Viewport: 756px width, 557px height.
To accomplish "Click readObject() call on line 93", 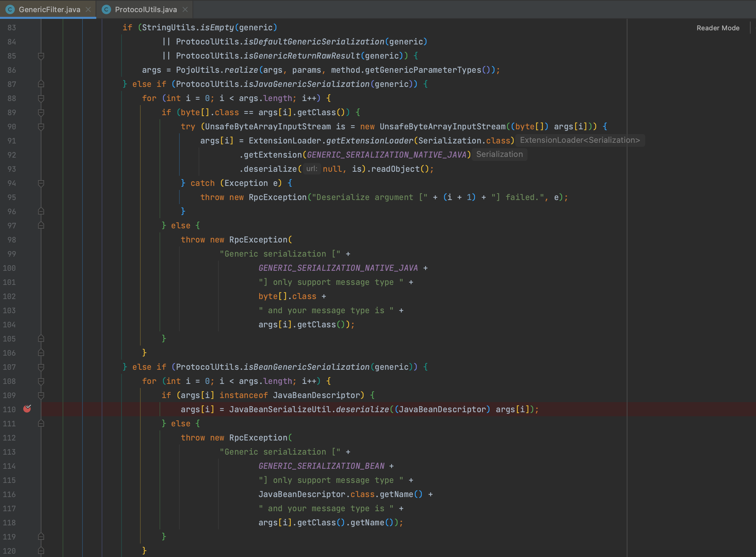I will (400, 169).
